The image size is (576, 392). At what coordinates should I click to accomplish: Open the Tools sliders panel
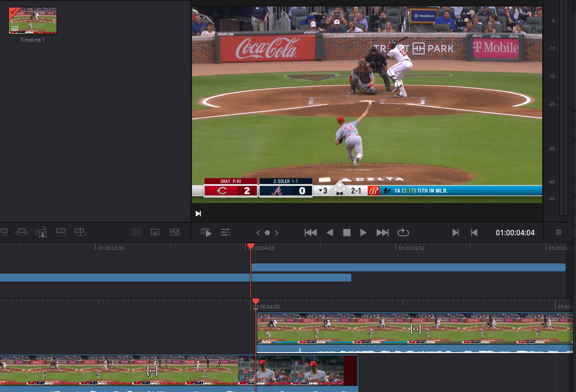226,233
